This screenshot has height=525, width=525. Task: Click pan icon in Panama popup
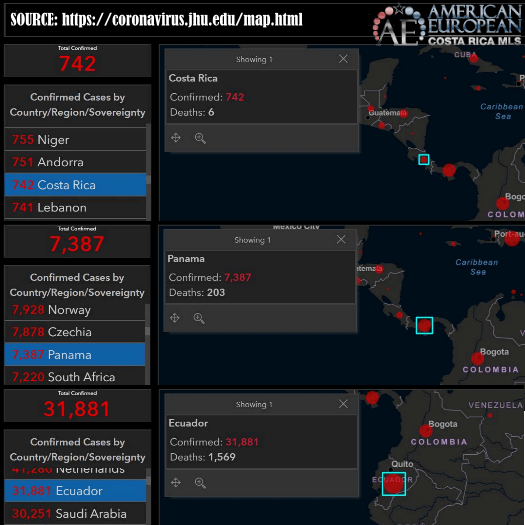pyautogui.click(x=174, y=318)
